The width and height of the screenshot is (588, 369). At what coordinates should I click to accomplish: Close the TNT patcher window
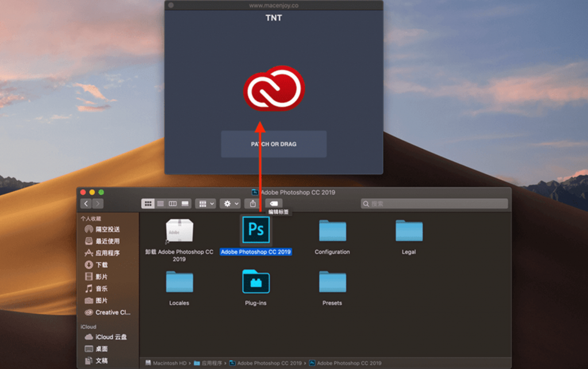171,5
